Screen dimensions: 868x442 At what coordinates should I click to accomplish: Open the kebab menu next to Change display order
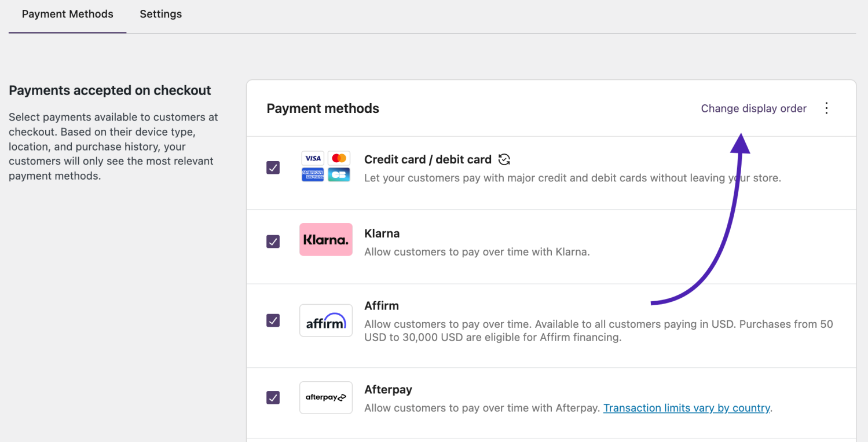pos(826,108)
